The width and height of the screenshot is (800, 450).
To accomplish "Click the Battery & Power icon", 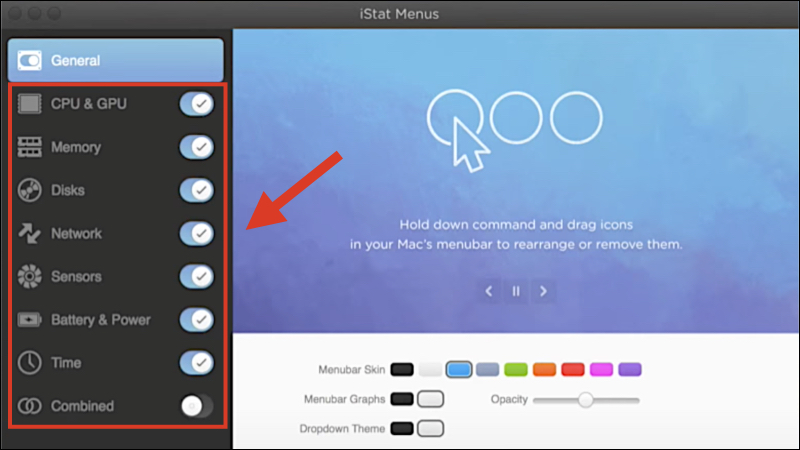I will 30,320.
